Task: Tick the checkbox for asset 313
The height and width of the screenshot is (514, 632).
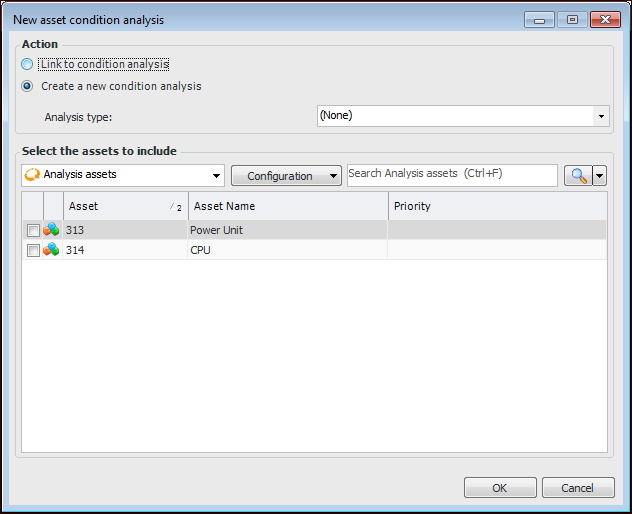Action: tap(33, 230)
